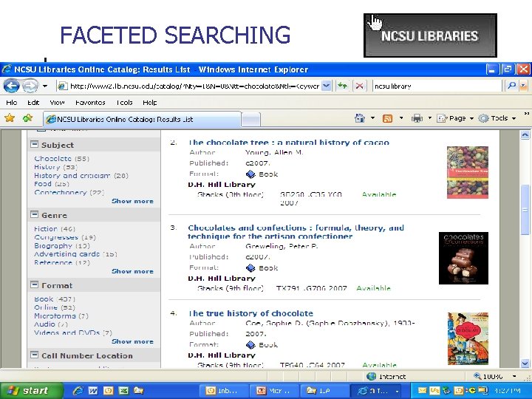Select the NCSU Libraries Online Catalog tab

[x=142, y=120]
